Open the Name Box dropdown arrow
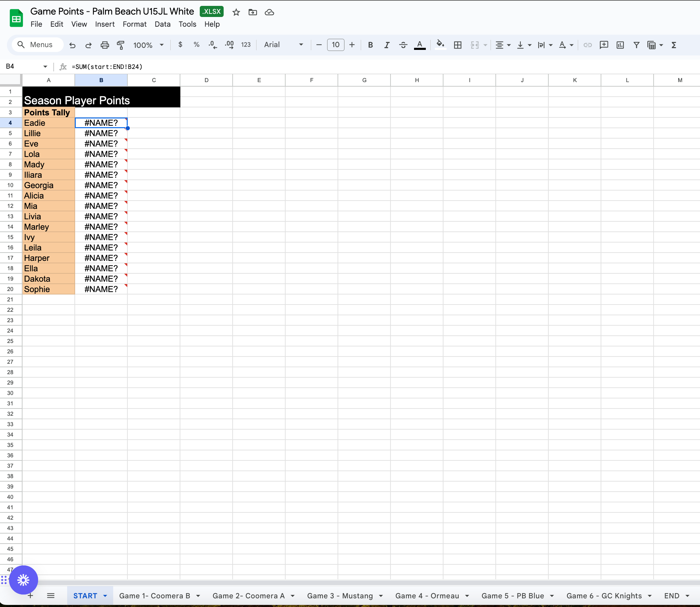Screen dimensions: 700x607 pyautogui.click(x=45, y=67)
